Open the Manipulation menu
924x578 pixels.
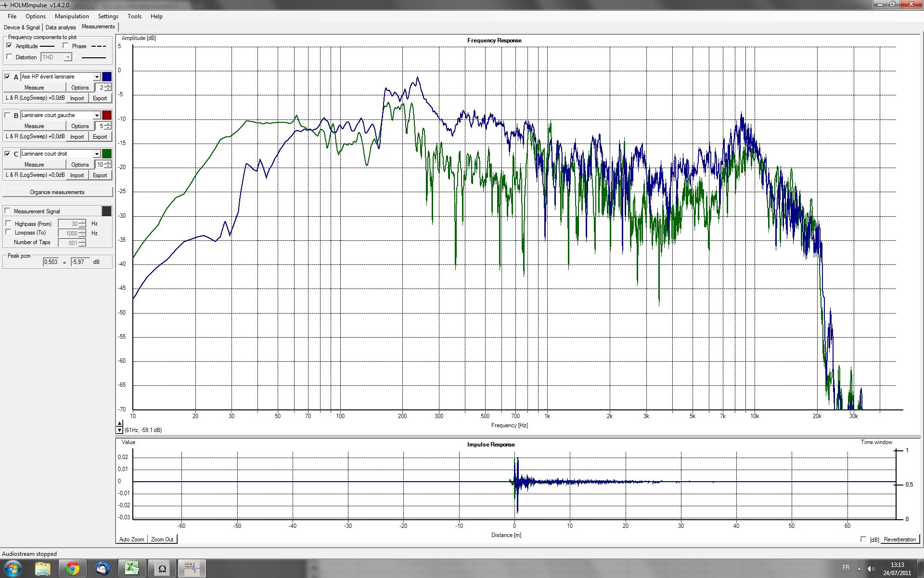(72, 16)
